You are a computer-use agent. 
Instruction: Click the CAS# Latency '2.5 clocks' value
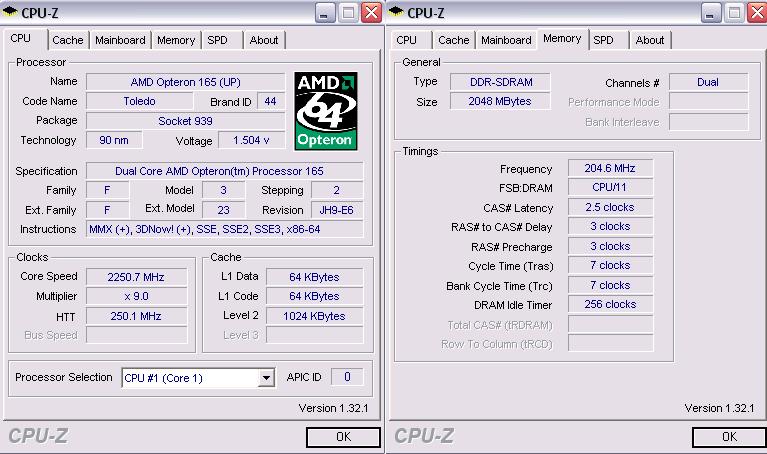pyautogui.click(x=610, y=207)
